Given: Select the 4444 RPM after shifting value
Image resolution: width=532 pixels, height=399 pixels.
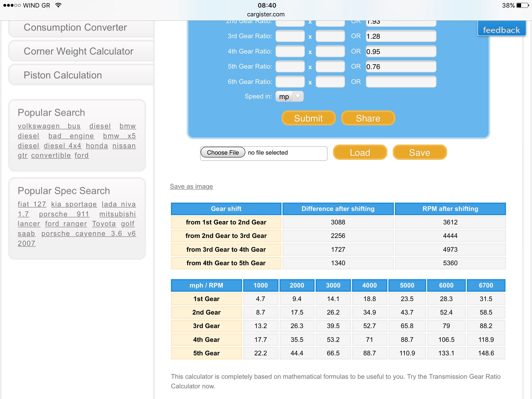Looking at the screenshot, I should (450, 236).
